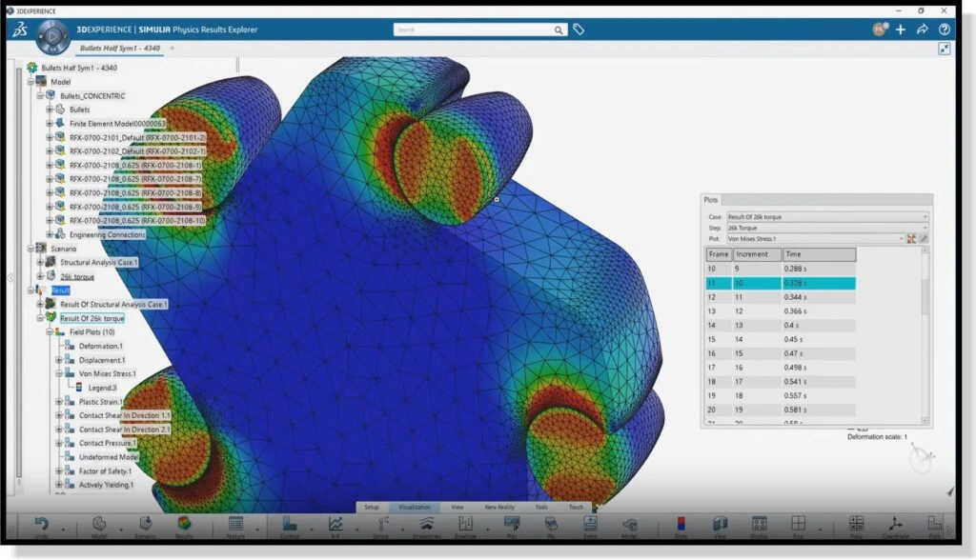Click the share arrow icon in header
Viewport: 976px width, 560px height.
[x=922, y=30]
